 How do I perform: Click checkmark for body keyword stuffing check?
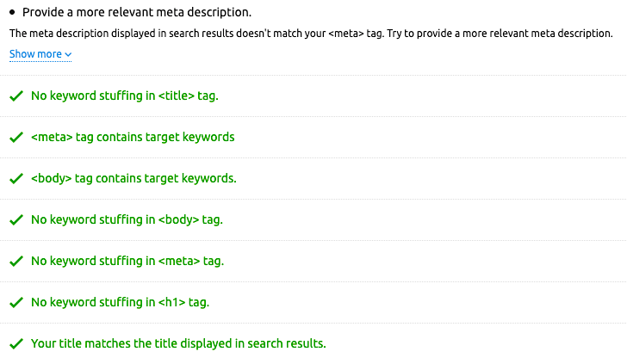point(16,220)
